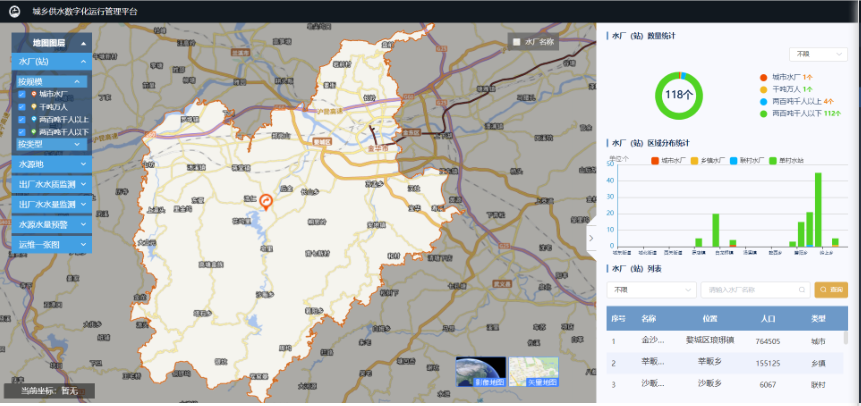This screenshot has width=861, height=406.
Task: Expand the 水源地 layer section
Action: 51,163
